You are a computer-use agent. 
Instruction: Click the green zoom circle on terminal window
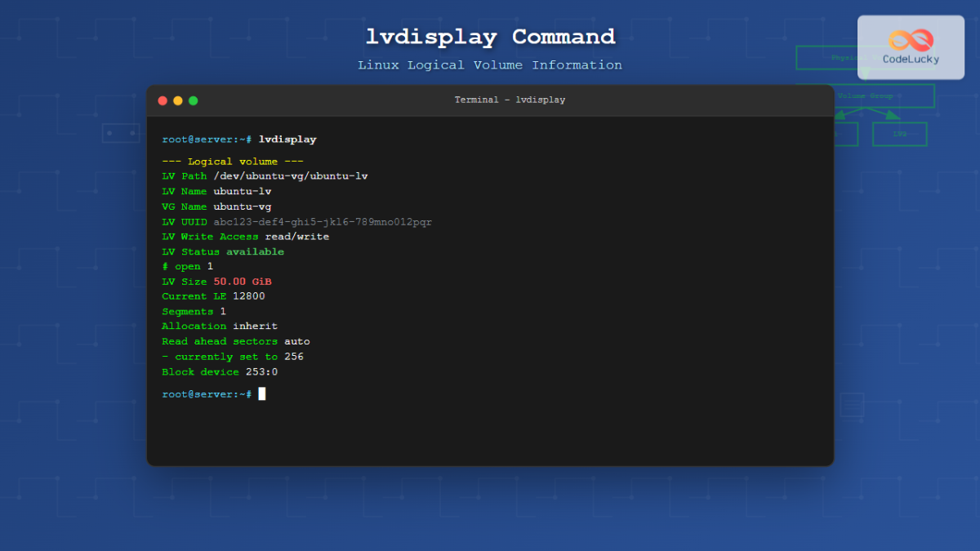click(193, 100)
